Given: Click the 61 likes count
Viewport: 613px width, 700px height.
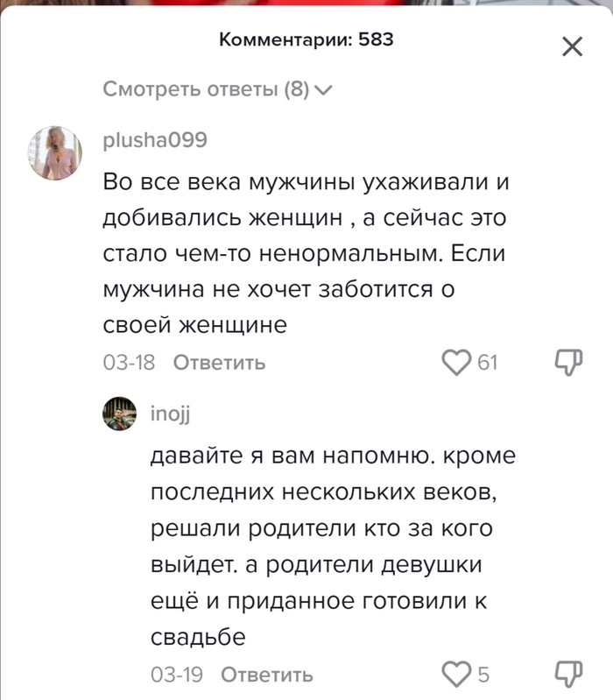Looking at the screenshot, I should 487,362.
